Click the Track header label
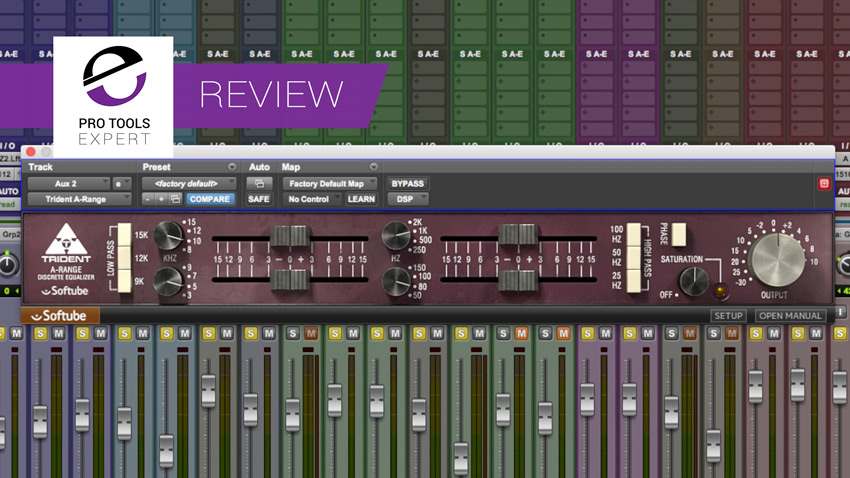 click(x=41, y=167)
